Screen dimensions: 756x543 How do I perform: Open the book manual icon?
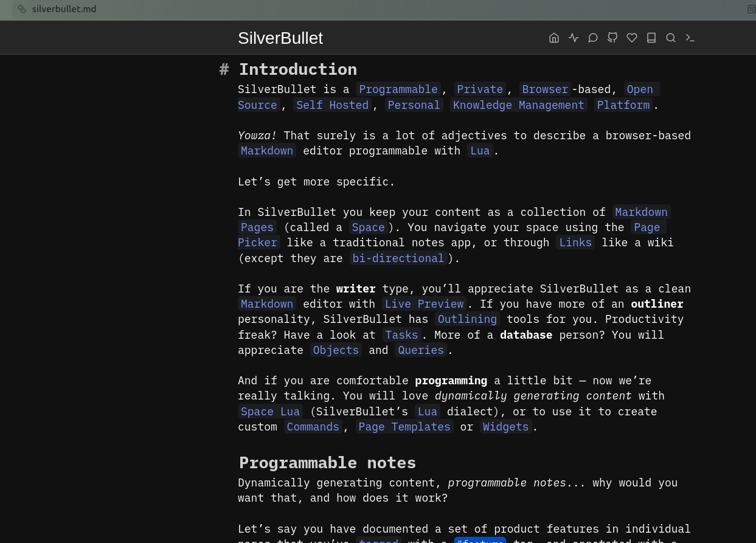click(x=651, y=38)
